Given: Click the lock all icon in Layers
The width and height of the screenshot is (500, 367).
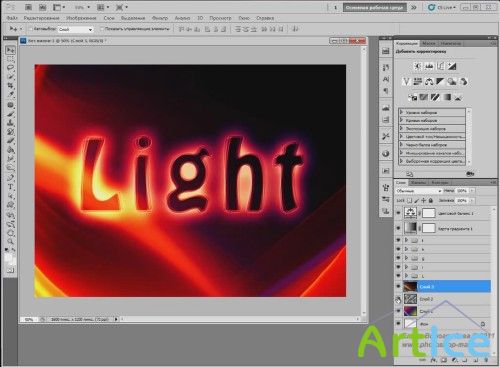Looking at the screenshot, I should coord(431,200).
